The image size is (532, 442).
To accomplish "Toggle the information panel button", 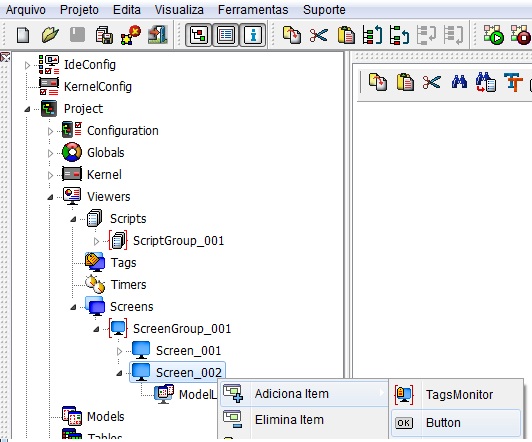I will (253, 35).
